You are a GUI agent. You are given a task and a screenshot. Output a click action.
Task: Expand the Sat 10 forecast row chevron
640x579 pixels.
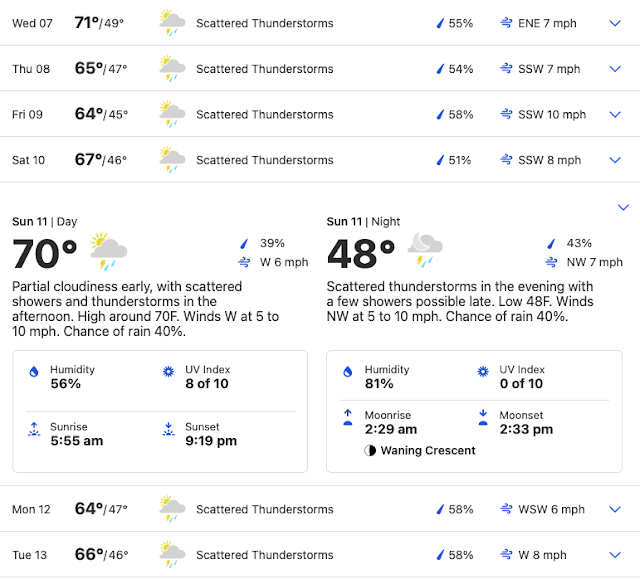[615, 160]
